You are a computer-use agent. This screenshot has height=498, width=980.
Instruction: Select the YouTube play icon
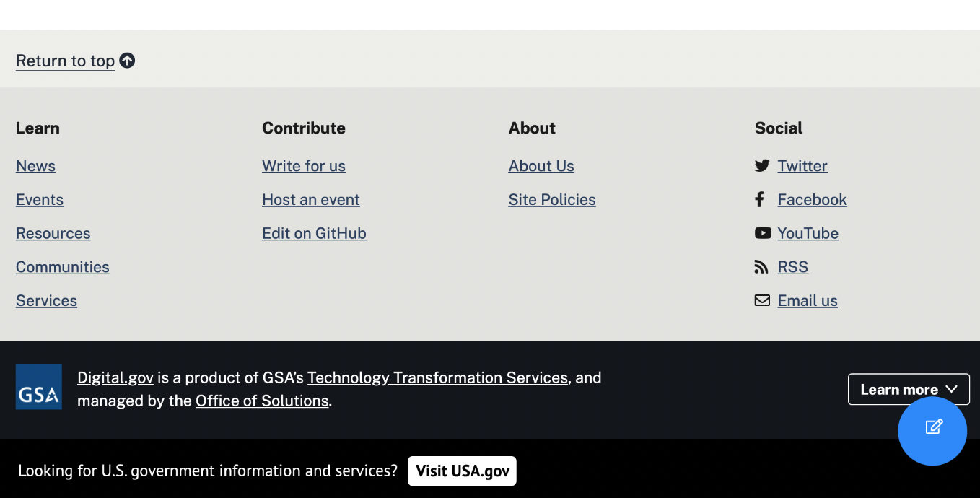tap(762, 233)
